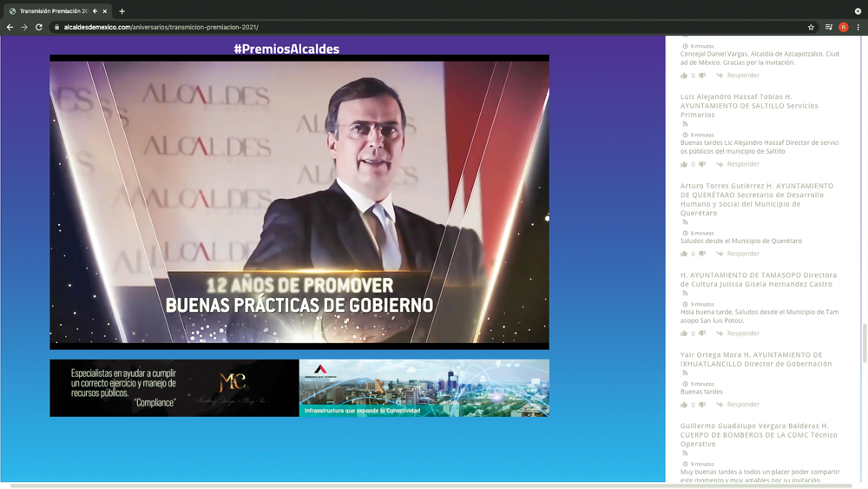Dislike the Daniel Vargas comment
The width and height of the screenshot is (868, 489).
pos(702,76)
